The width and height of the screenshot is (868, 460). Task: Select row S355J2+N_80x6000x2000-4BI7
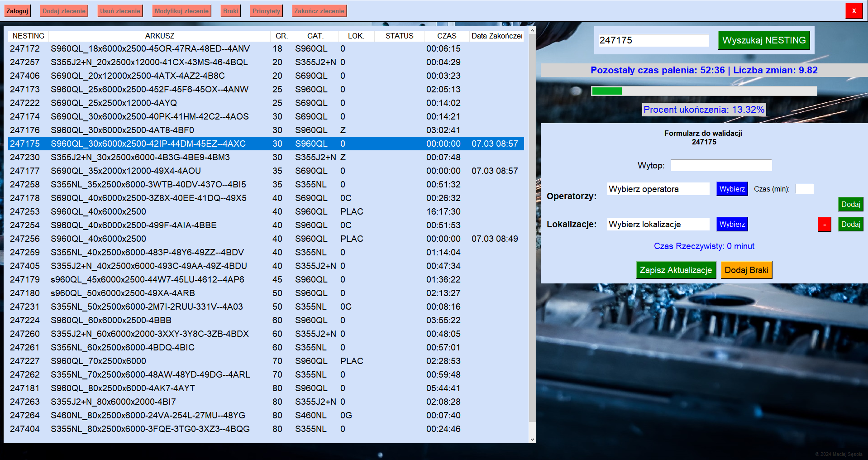[266, 402]
